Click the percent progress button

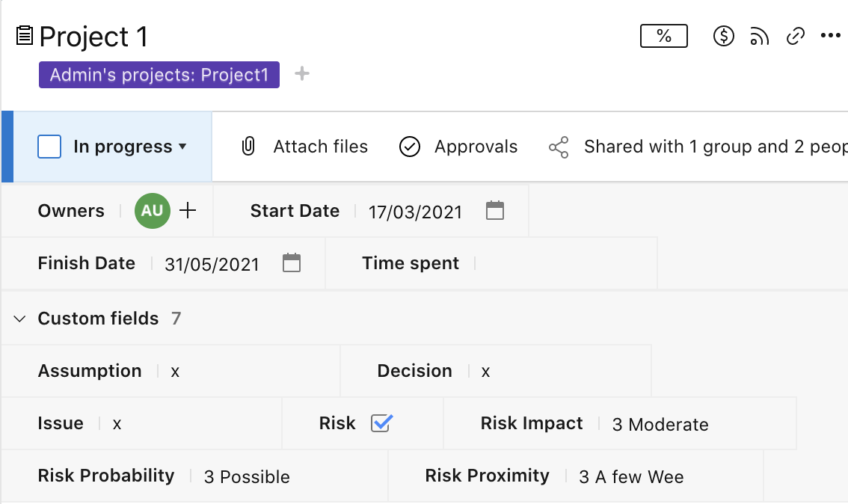point(663,36)
